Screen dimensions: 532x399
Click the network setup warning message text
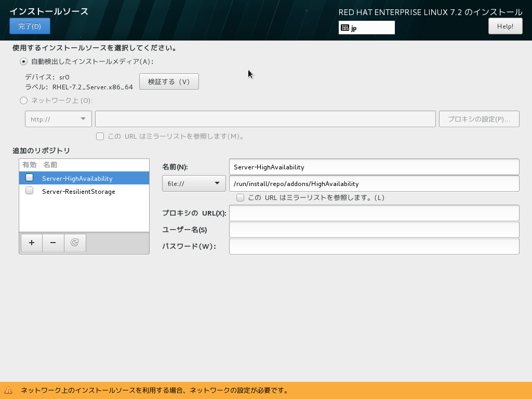point(154,391)
